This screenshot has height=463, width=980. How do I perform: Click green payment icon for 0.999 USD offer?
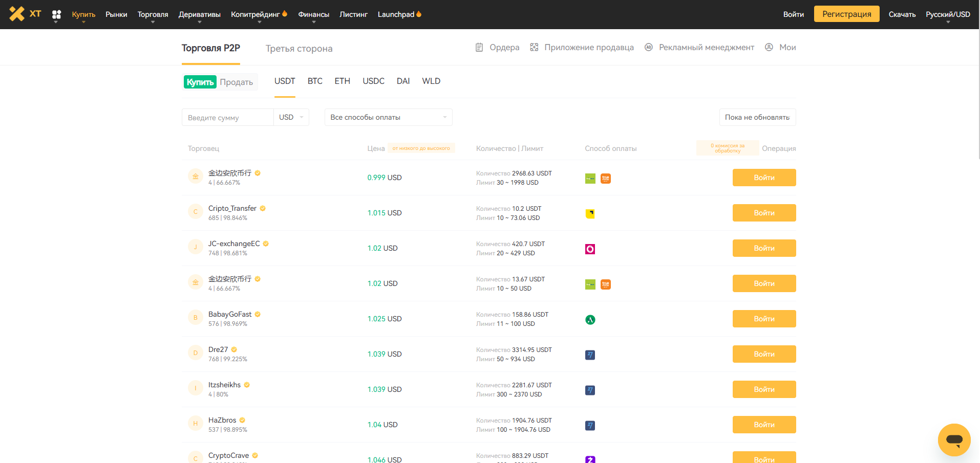590,179
